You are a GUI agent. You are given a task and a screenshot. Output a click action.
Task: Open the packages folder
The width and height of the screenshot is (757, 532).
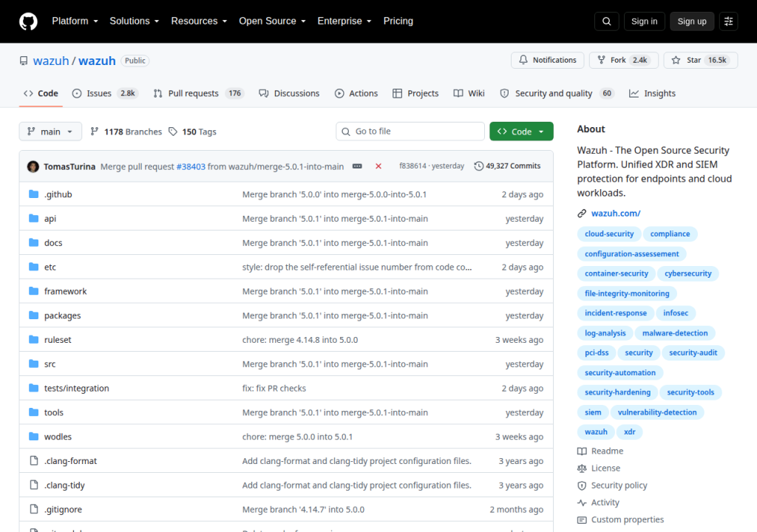(63, 316)
